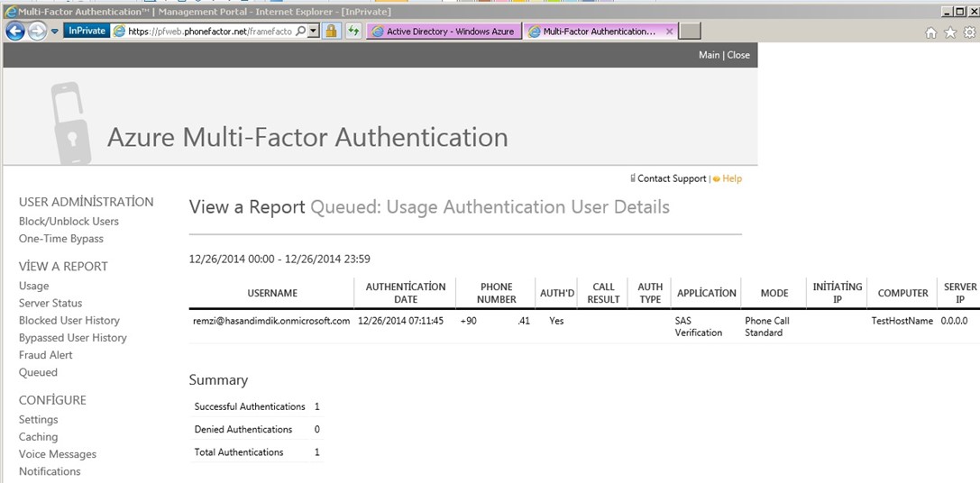The height and width of the screenshot is (483, 980).
Task: Click the Contact Support link
Action: pyautogui.click(x=672, y=178)
